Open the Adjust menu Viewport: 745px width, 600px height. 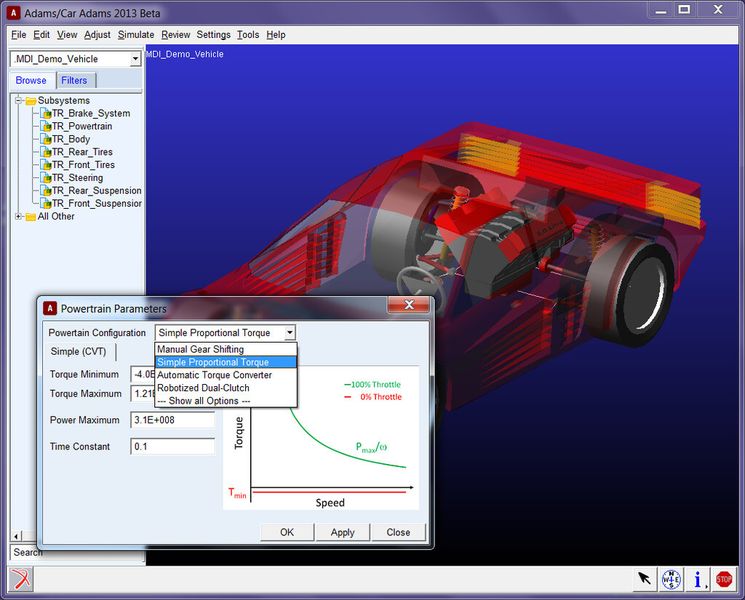click(x=97, y=34)
